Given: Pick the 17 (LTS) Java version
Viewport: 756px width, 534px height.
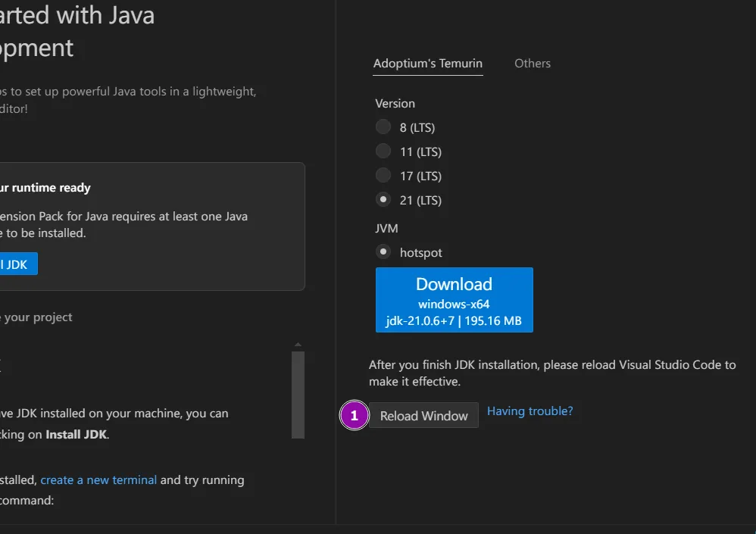Looking at the screenshot, I should coord(384,176).
